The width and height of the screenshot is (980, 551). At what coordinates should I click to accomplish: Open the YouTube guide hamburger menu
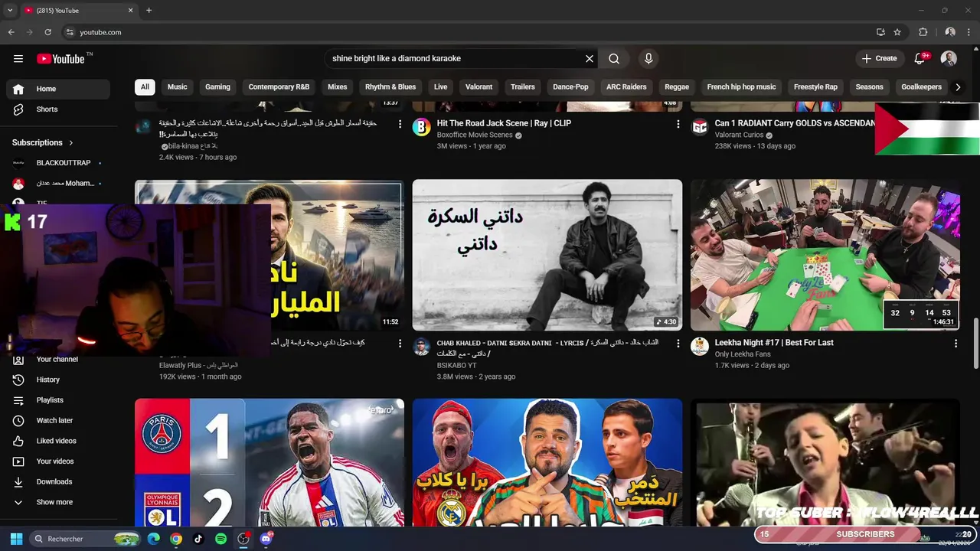pos(18,58)
